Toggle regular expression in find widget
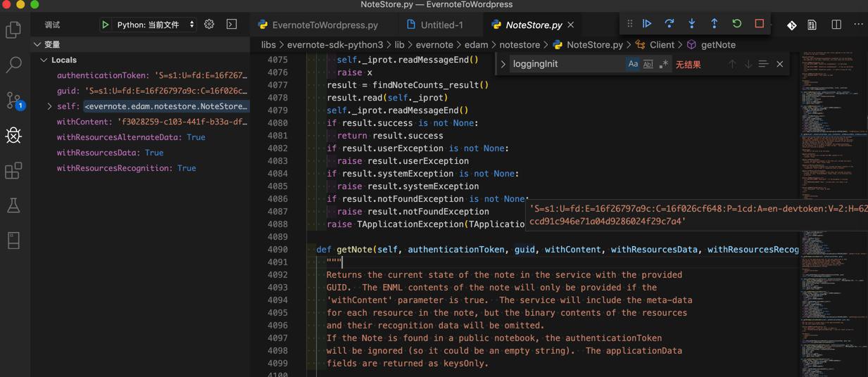The width and height of the screenshot is (868, 377). click(664, 64)
